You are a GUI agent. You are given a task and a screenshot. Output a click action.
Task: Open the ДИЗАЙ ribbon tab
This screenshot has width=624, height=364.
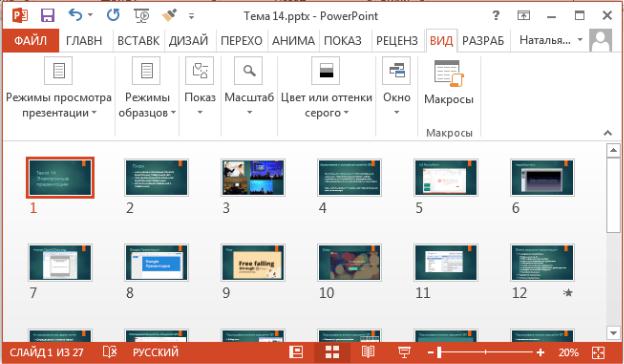[188, 41]
